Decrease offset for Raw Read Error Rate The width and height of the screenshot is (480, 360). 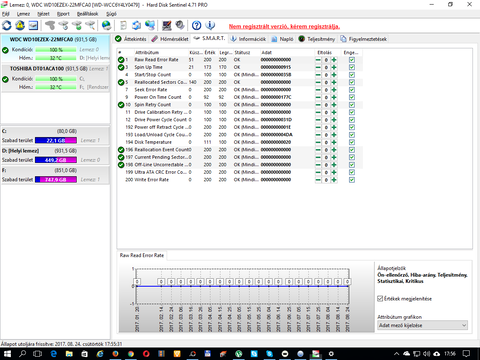pyautogui.click(x=318, y=60)
